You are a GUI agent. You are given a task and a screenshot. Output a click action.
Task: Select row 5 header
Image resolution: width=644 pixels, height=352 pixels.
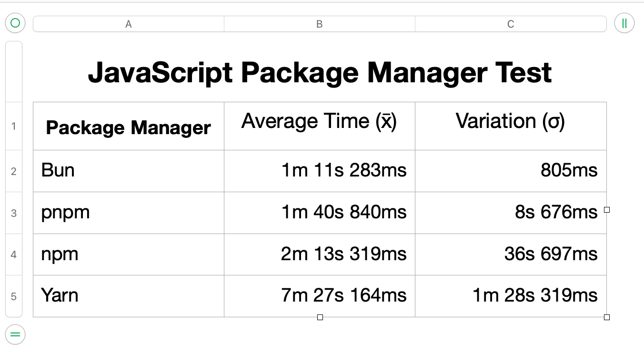click(13, 296)
